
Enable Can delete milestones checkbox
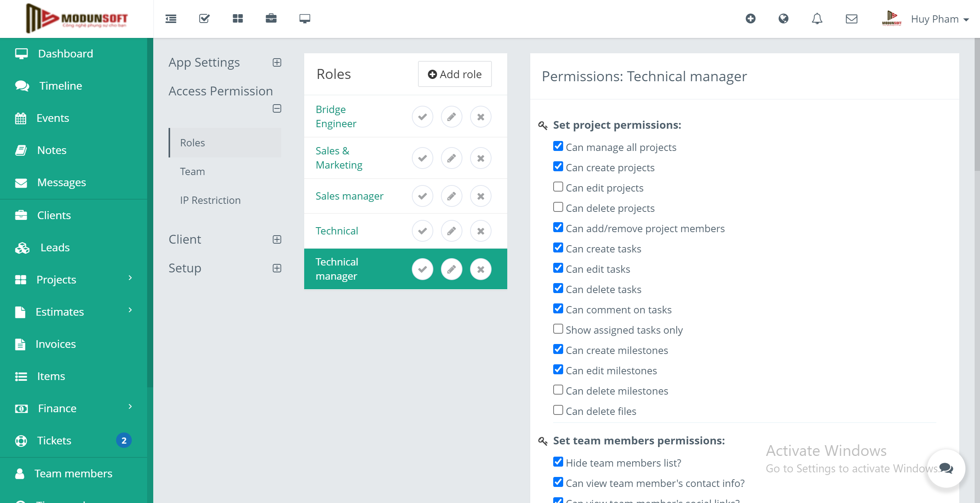[x=557, y=390]
